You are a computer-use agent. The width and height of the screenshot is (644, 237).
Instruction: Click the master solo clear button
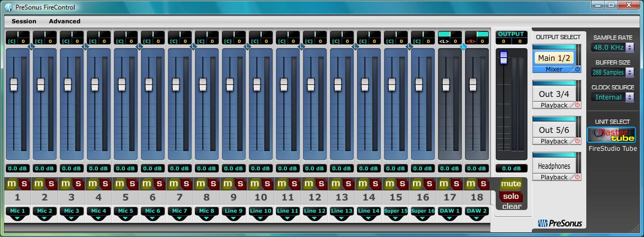511,197
